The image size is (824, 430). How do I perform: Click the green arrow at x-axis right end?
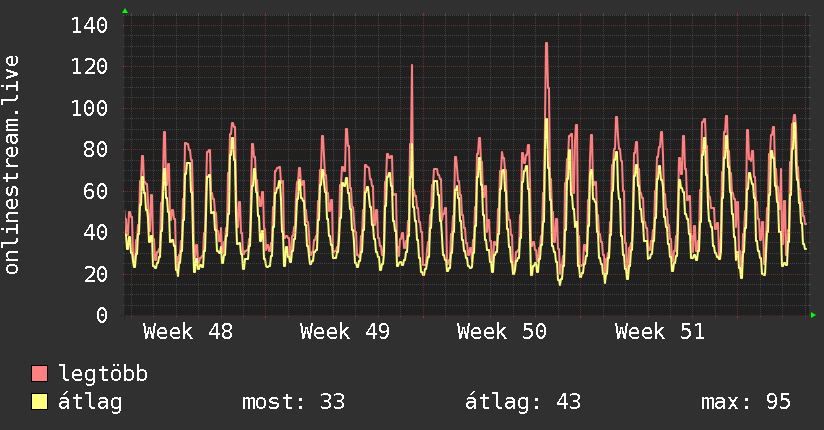814,315
